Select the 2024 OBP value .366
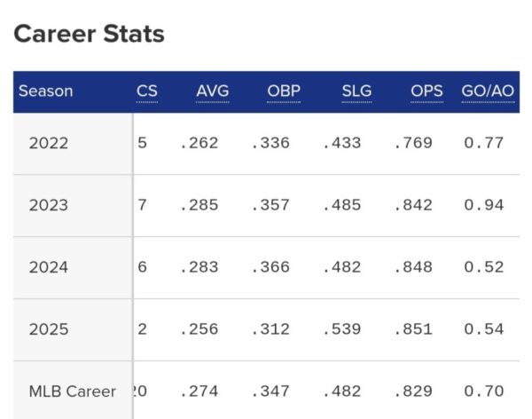532x419 pixels. point(270,267)
